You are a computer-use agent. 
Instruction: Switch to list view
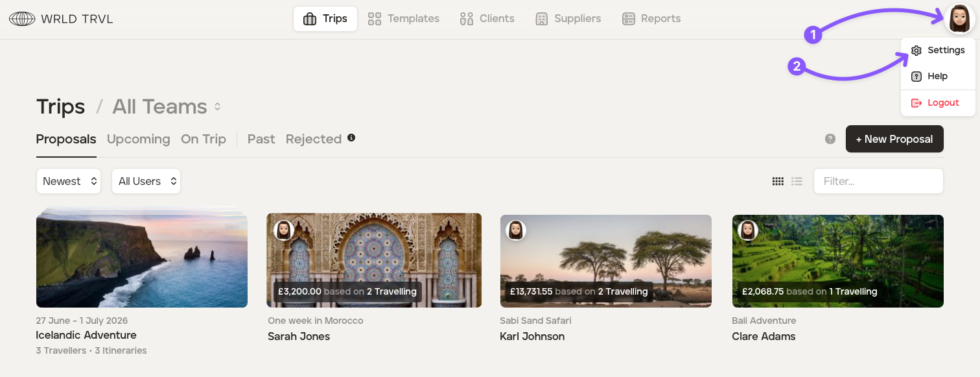coord(797,181)
